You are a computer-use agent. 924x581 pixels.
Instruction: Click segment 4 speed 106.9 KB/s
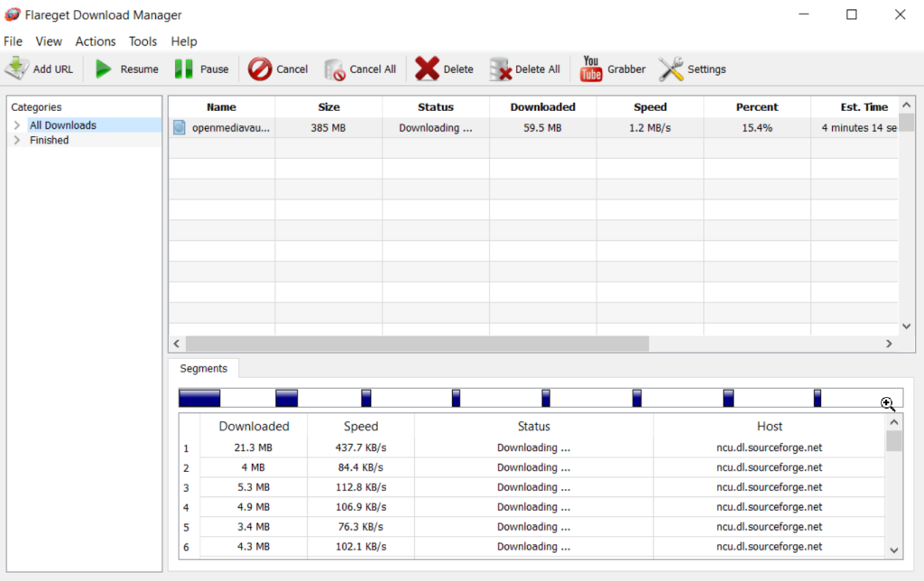pos(361,507)
